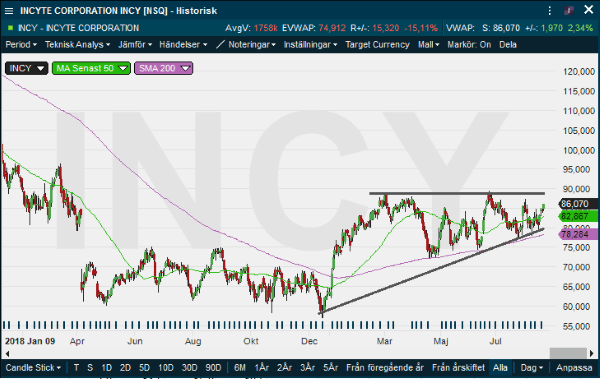Click the Anpassa button
Viewport: 600px width, 379px height.
(x=574, y=368)
